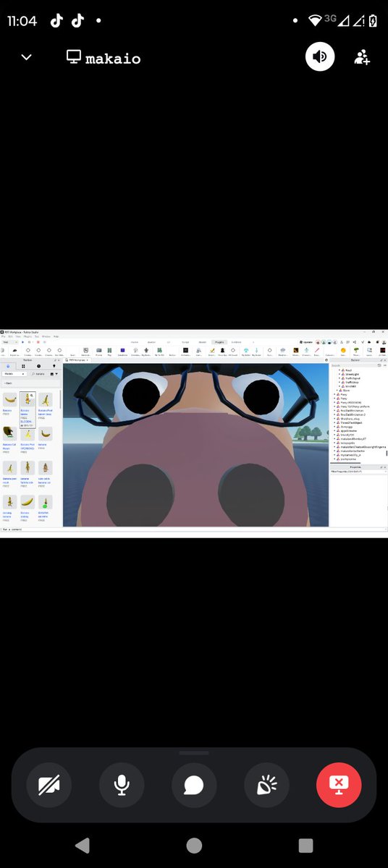This screenshot has height=868, width=388.
Task: Expand the Store item in Explorer
Action: click(339, 391)
